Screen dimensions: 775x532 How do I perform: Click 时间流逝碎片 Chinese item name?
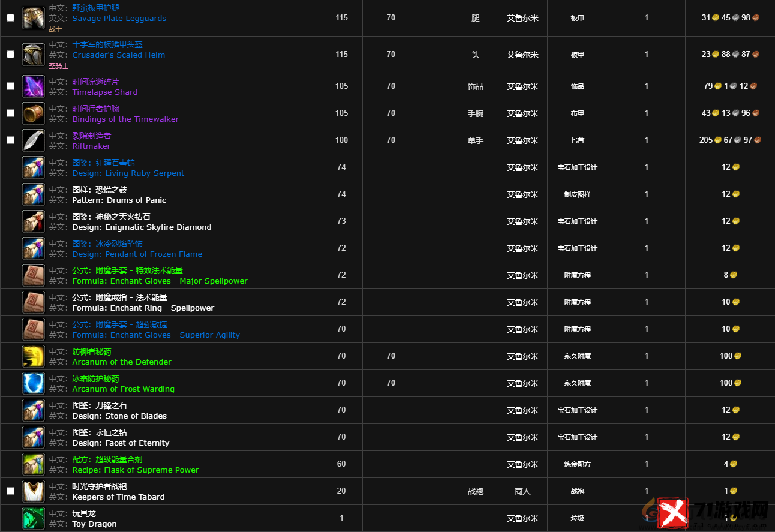(95, 82)
